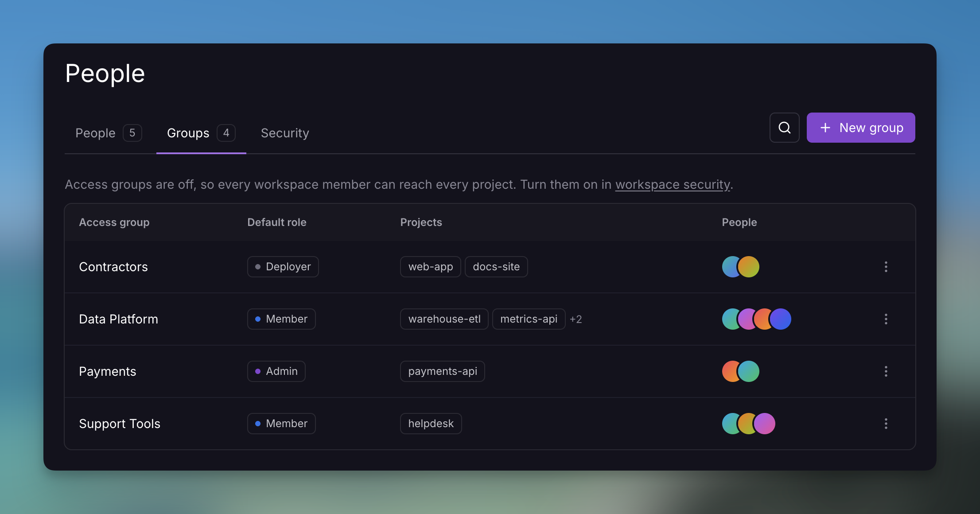The image size is (980, 514).
Task: Open the Support Tools row kebab menu
Action: pyautogui.click(x=886, y=424)
